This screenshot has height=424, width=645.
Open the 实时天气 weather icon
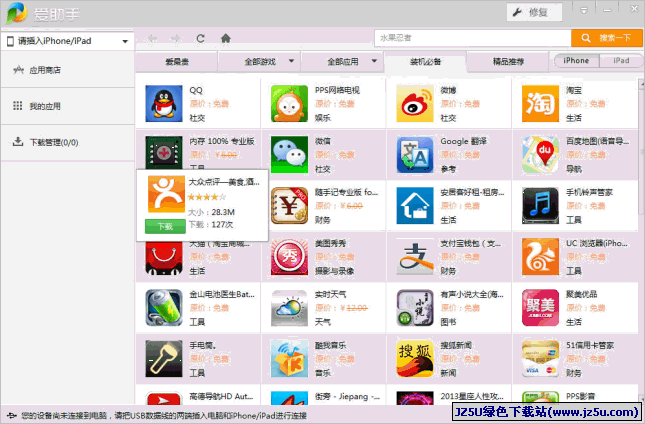(289, 308)
